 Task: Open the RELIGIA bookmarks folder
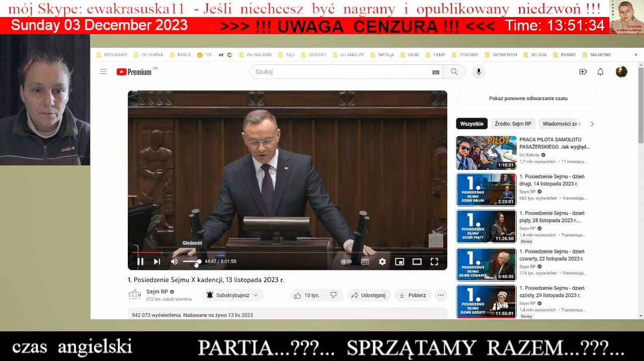point(535,55)
